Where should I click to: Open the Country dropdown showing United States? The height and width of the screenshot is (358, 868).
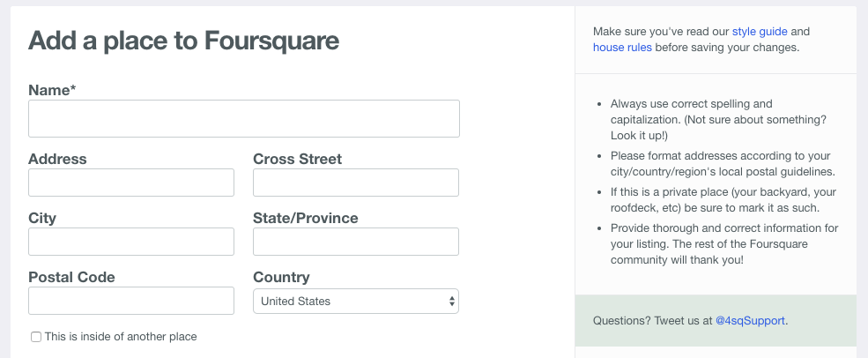pyautogui.click(x=356, y=301)
